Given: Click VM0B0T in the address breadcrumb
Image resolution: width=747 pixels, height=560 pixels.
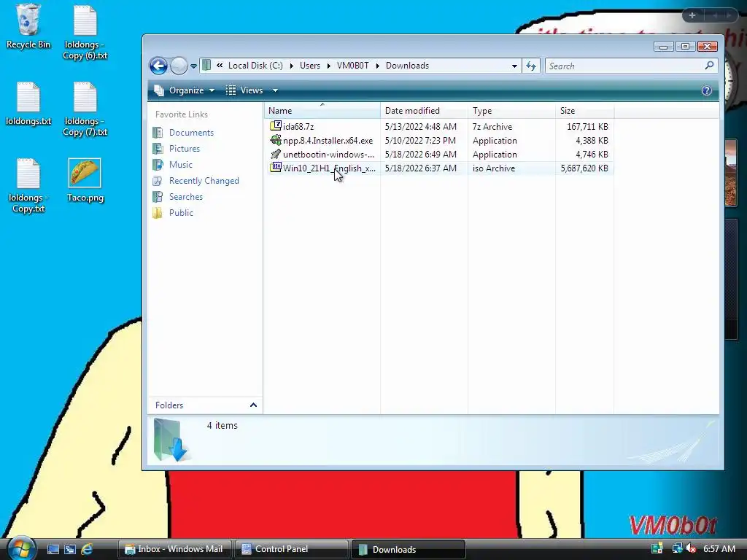Looking at the screenshot, I should click(x=352, y=66).
